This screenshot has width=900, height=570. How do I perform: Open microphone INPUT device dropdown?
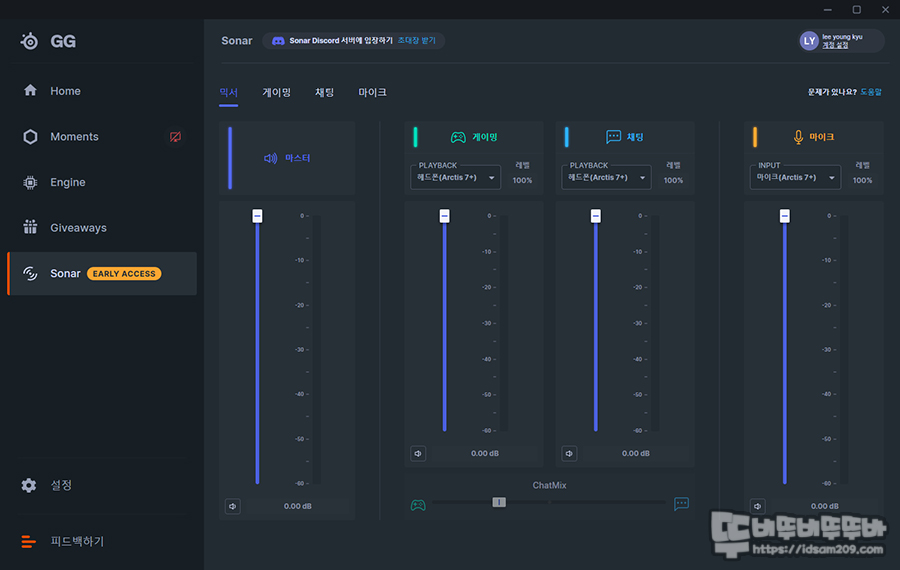point(795,177)
